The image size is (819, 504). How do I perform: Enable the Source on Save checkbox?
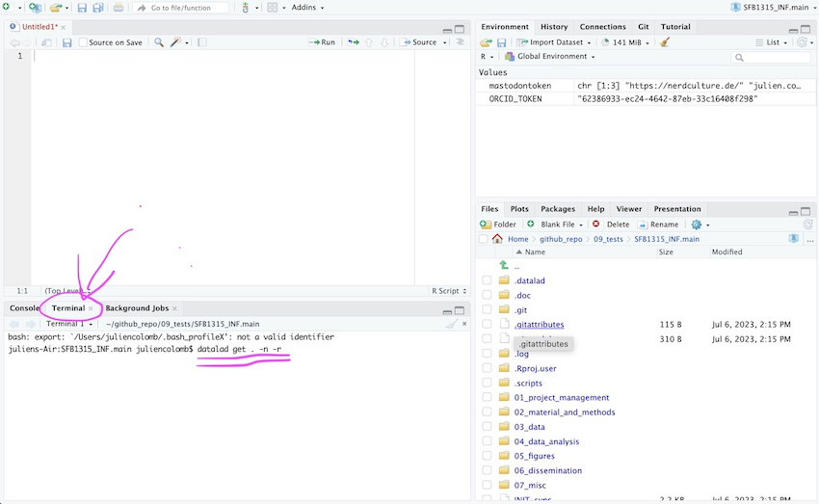point(83,42)
